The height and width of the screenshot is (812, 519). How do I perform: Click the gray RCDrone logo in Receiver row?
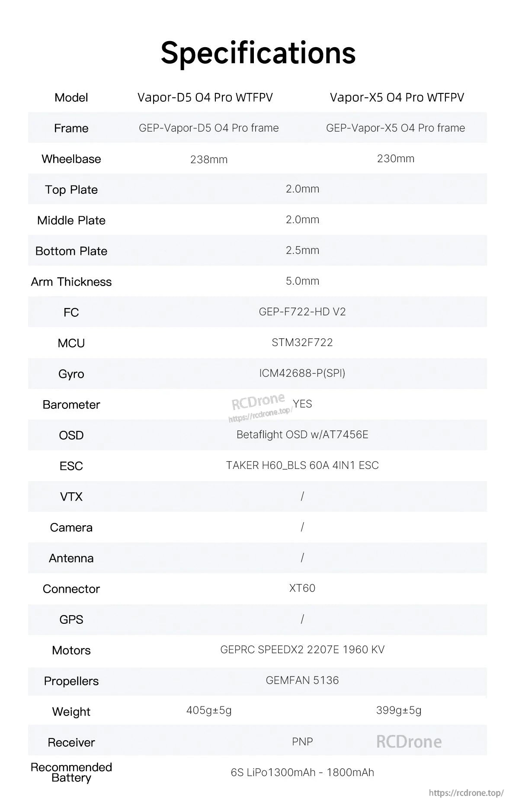[409, 742]
